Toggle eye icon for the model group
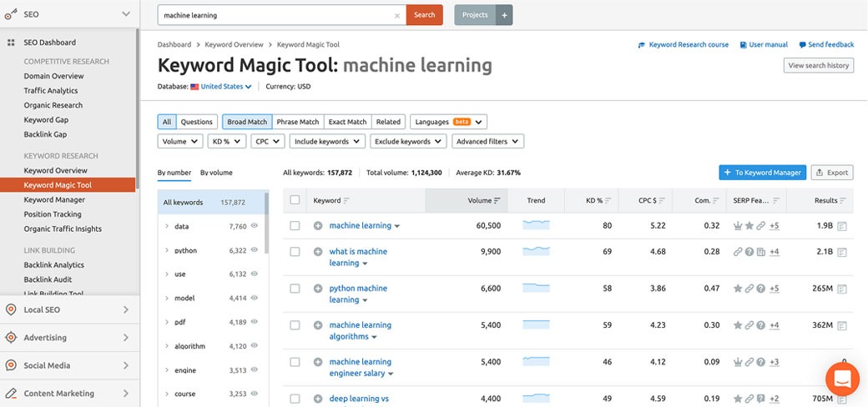Viewport: 868px width, 407px height. [x=254, y=298]
